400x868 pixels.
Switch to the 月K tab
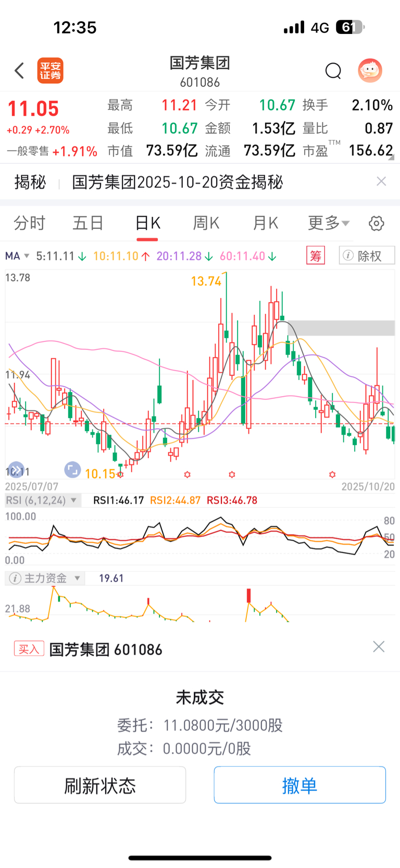(x=265, y=223)
